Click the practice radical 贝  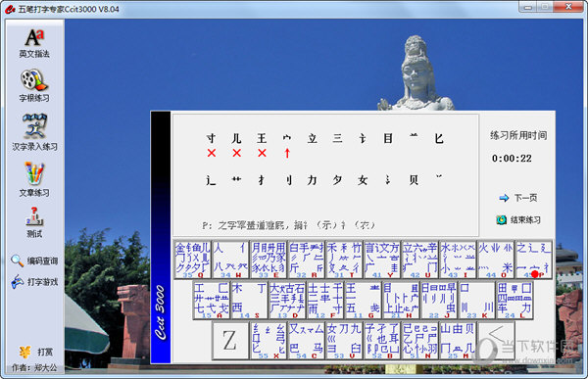point(414,180)
